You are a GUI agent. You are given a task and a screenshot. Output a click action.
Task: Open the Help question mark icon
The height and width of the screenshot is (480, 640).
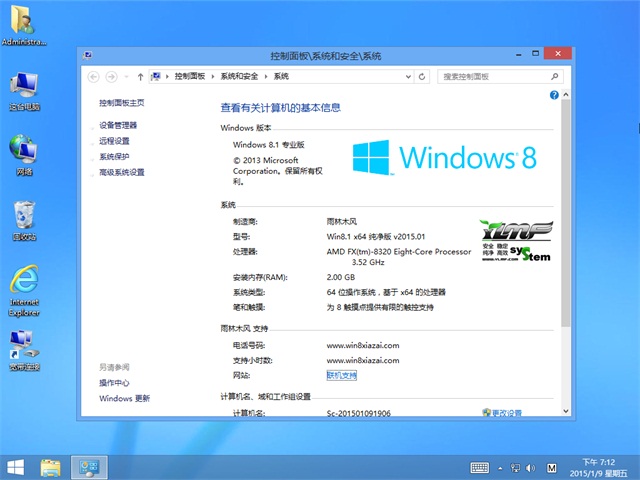click(554, 94)
